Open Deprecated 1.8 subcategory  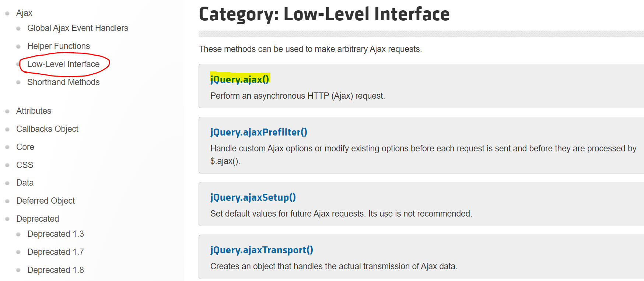click(56, 270)
